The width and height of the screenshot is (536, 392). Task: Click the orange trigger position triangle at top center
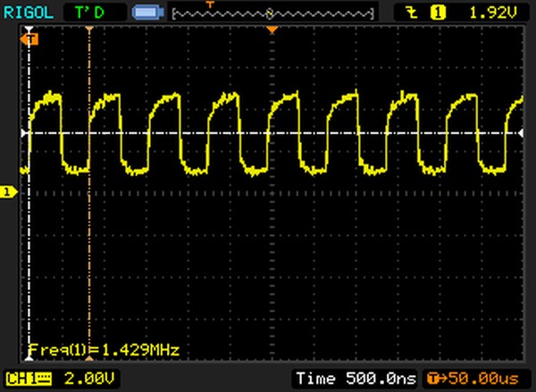[273, 30]
